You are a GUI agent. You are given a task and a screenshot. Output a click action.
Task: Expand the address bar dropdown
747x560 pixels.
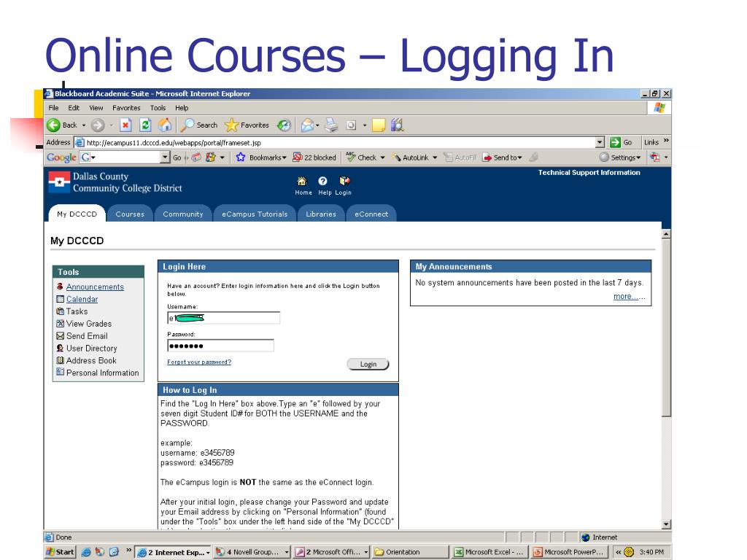tap(600, 142)
